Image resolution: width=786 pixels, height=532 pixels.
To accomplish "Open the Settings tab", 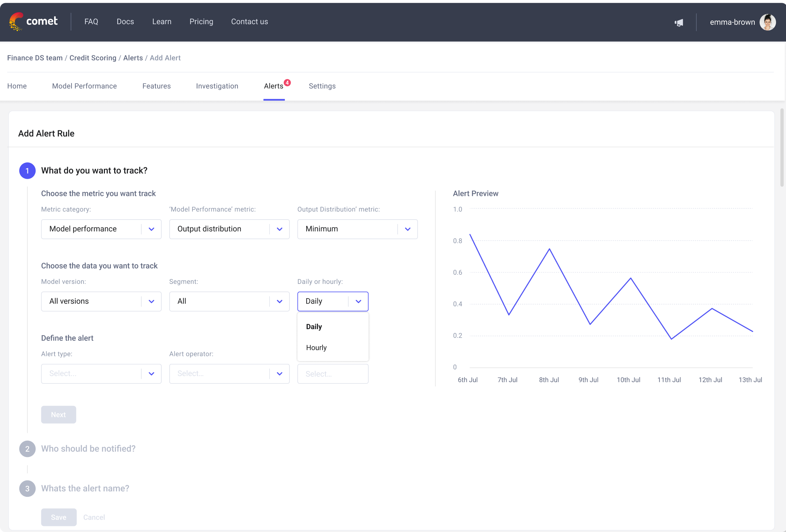I will (322, 86).
